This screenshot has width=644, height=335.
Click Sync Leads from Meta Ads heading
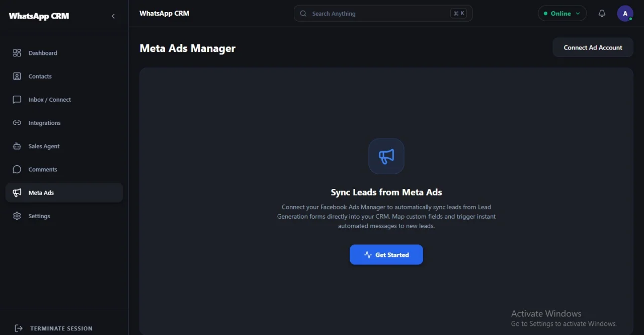point(386,192)
